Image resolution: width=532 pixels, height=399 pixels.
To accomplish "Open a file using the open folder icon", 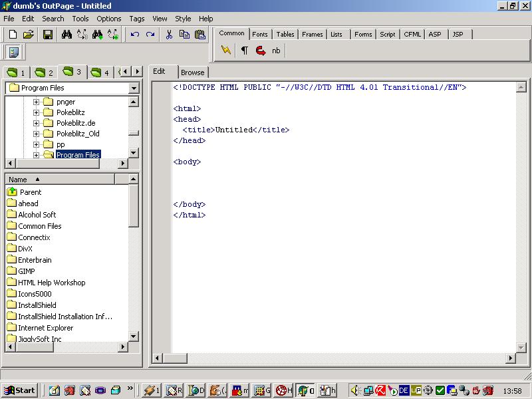I will coord(29,35).
